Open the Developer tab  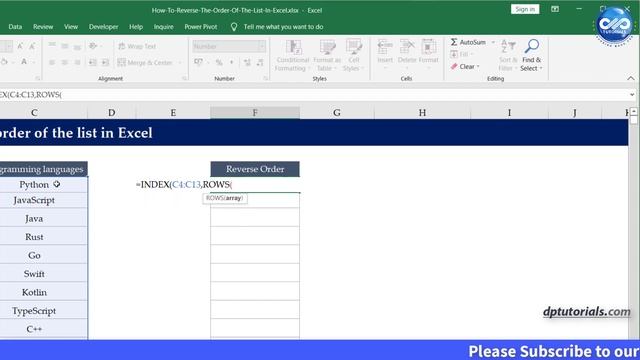[x=103, y=27]
